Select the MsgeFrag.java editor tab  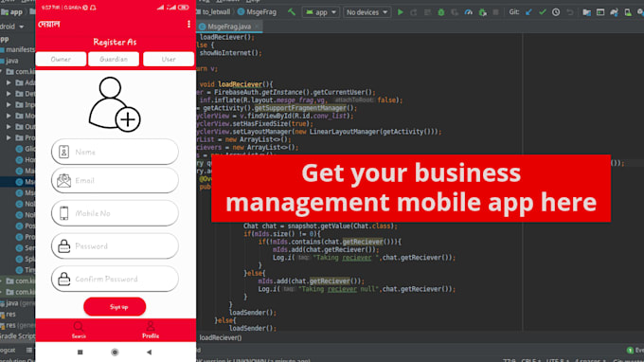229,27
